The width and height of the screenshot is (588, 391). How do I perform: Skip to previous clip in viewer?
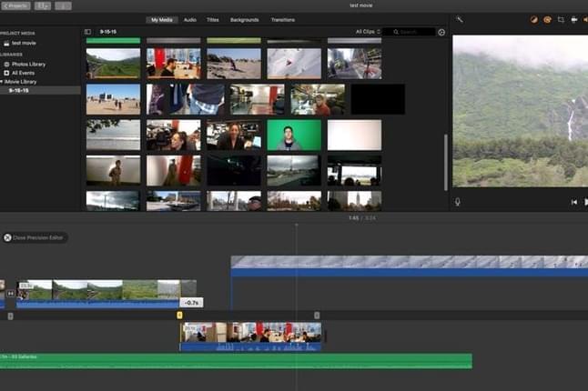[x=573, y=202]
